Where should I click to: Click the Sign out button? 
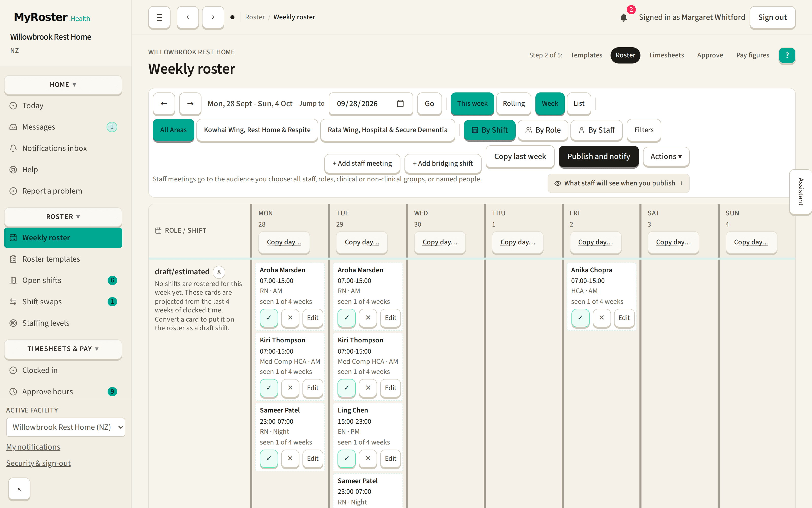[x=772, y=17]
